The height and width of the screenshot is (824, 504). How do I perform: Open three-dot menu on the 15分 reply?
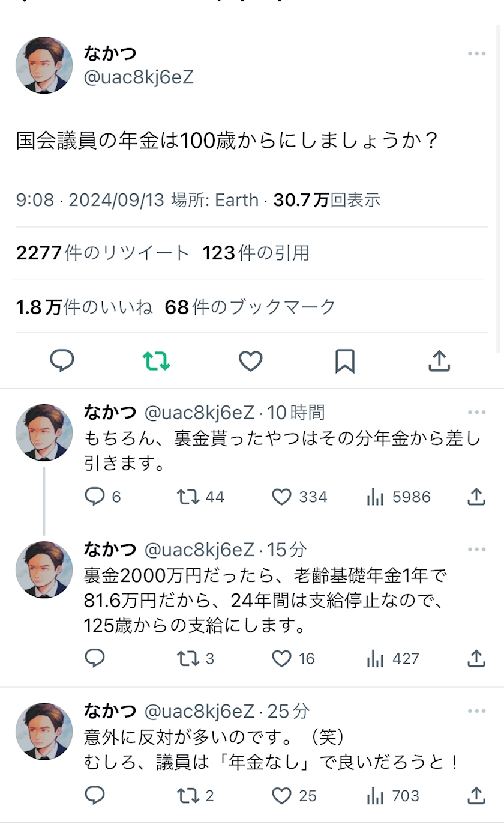click(x=477, y=550)
